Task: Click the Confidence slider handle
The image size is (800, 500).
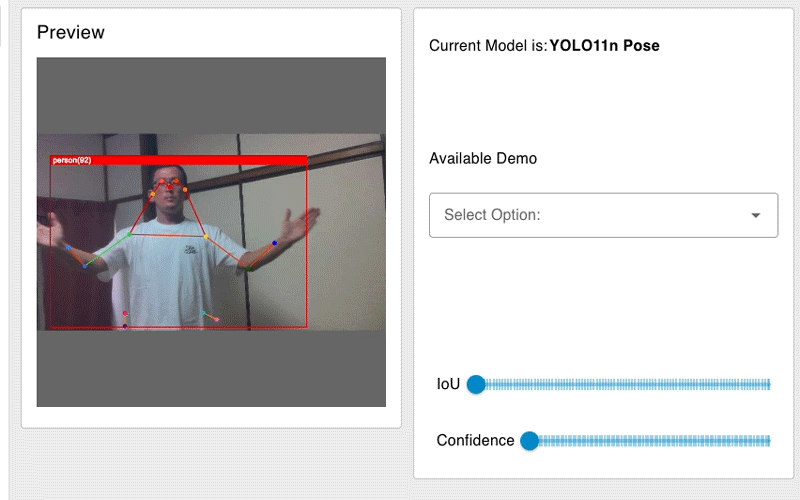Action: point(530,440)
